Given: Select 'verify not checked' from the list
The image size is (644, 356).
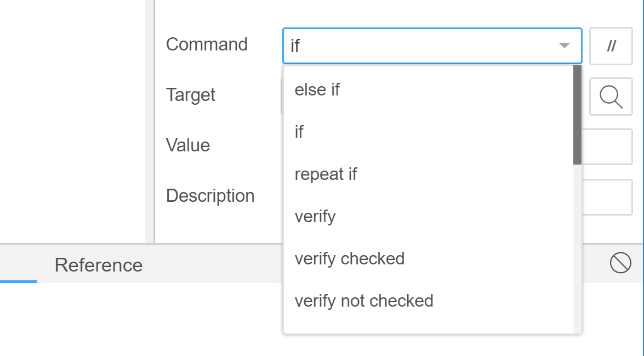Looking at the screenshot, I should click(429, 301).
